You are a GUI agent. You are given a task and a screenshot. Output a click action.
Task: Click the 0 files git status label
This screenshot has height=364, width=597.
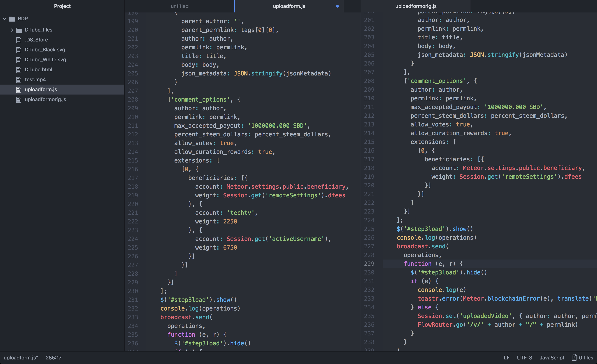point(586,358)
